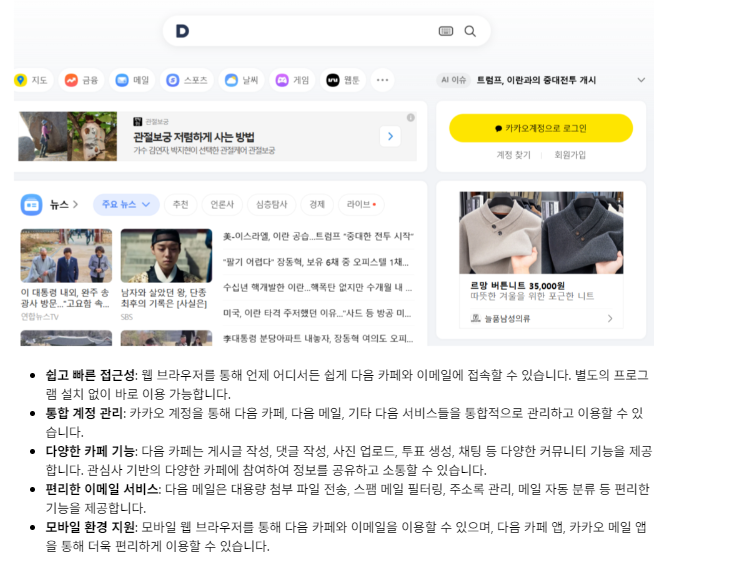Open headline 美-이스라엘, 이란 공습

(x=318, y=236)
